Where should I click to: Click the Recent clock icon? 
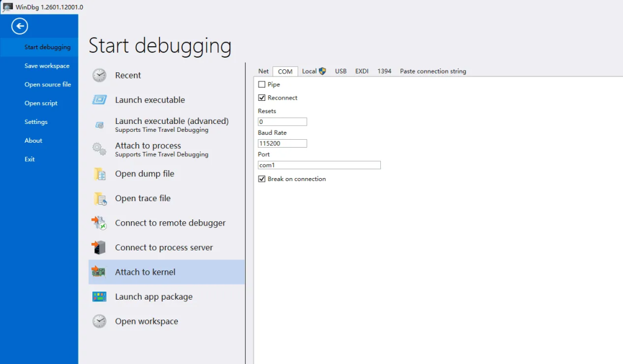(99, 75)
